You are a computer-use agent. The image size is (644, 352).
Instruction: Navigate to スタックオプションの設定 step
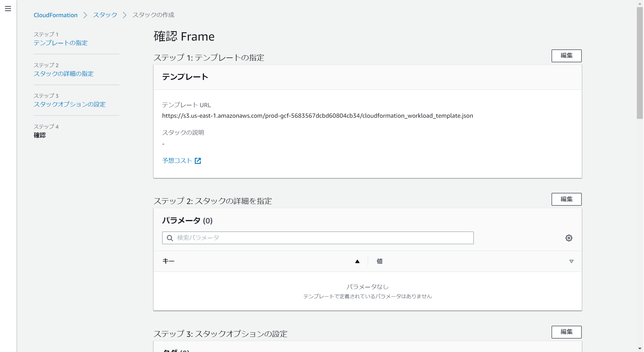[69, 104]
